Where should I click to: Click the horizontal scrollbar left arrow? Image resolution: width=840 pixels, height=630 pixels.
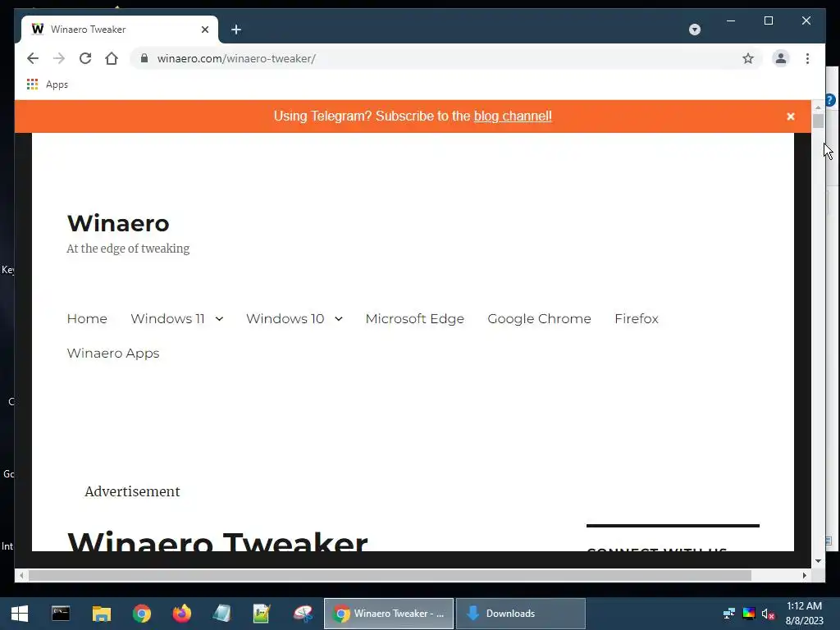21,575
